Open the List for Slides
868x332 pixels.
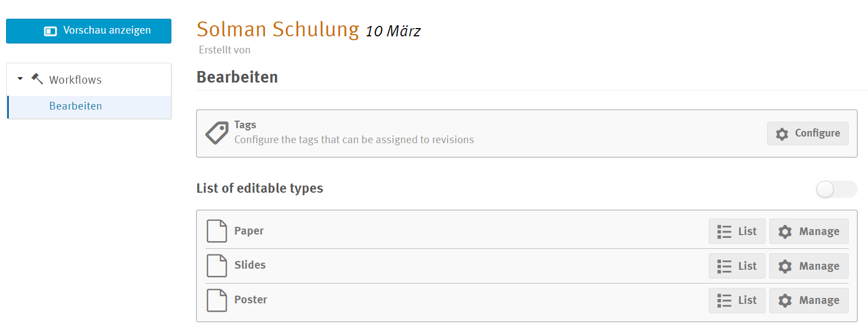tap(737, 266)
